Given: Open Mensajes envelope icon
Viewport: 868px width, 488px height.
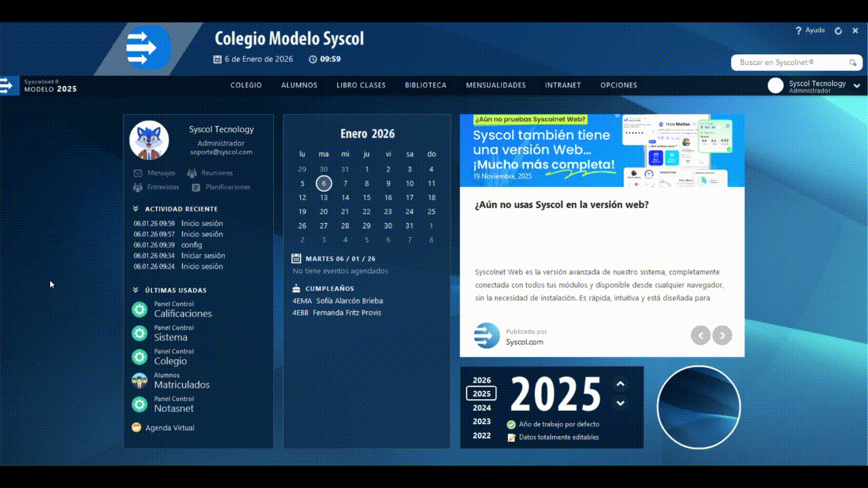Looking at the screenshot, I should tap(138, 174).
